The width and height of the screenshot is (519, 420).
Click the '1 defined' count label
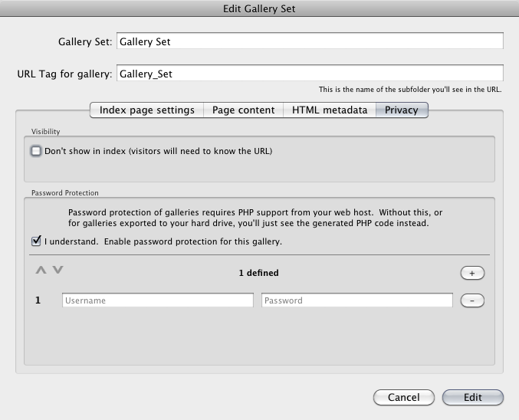(x=259, y=273)
